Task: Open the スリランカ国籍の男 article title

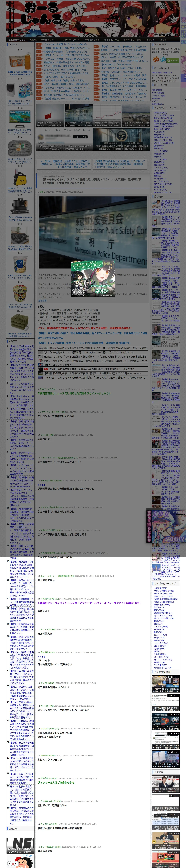Action: (x=92, y=181)
